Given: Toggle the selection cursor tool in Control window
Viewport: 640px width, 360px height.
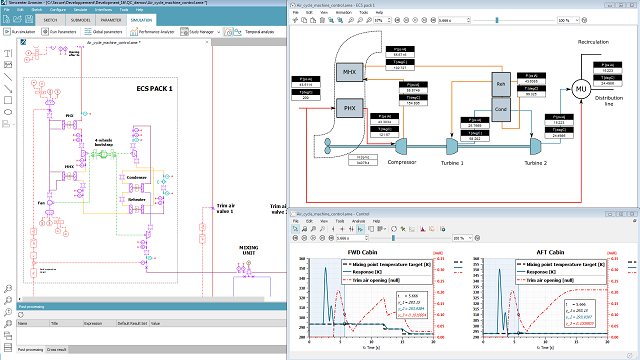Looking at the screenshot, I should coord(296,229).
